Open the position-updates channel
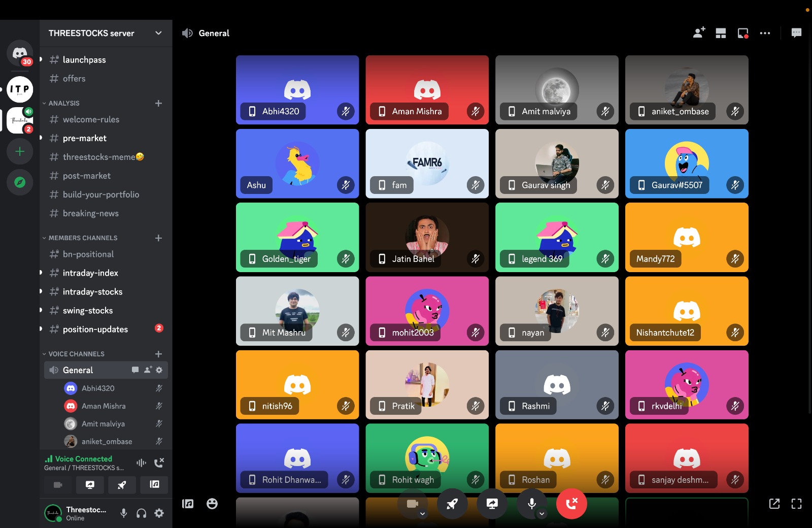Screen dimensions: 812x528 pyautogui.click(x=95, y=329)
